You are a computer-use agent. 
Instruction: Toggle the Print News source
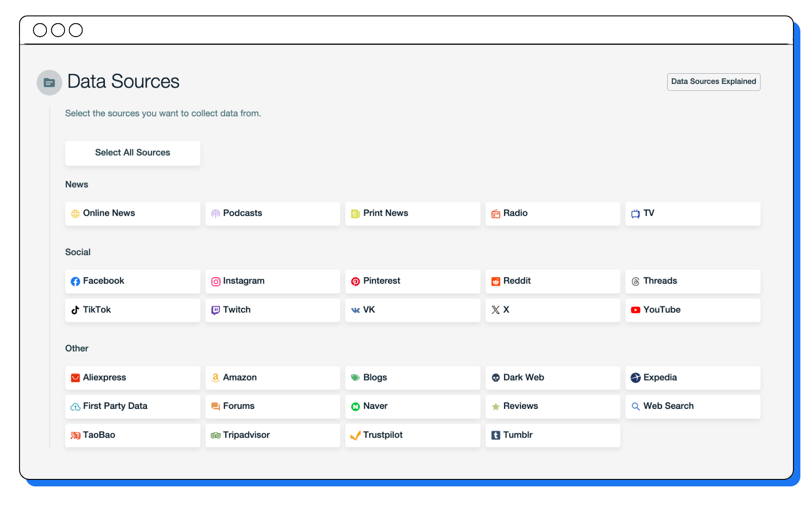412,213
